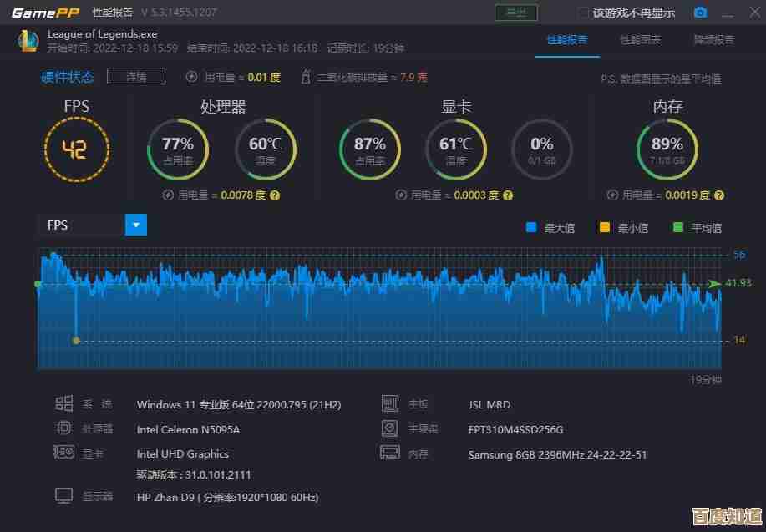
Task: Switch to the 降频报告 tab
Action: coord(713,40)
